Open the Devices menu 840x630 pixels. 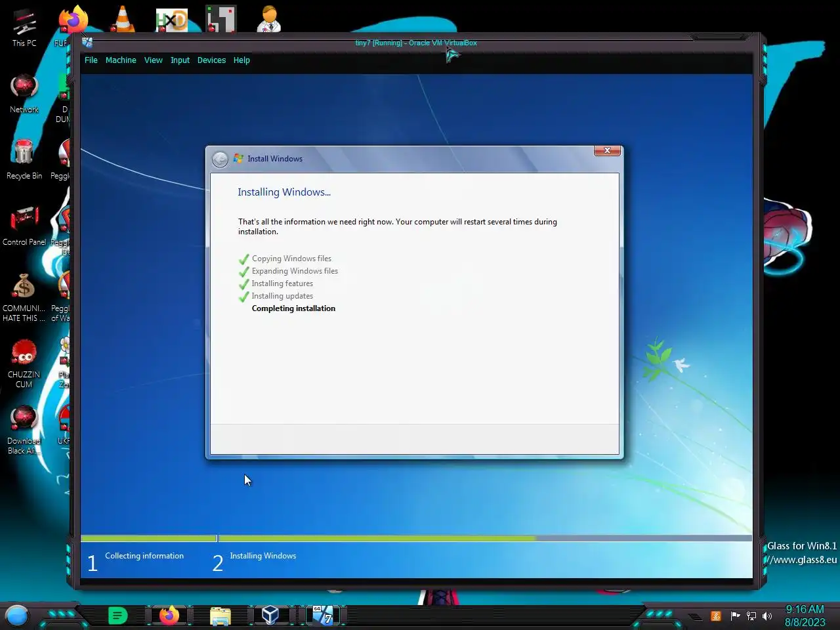point(211,60)
